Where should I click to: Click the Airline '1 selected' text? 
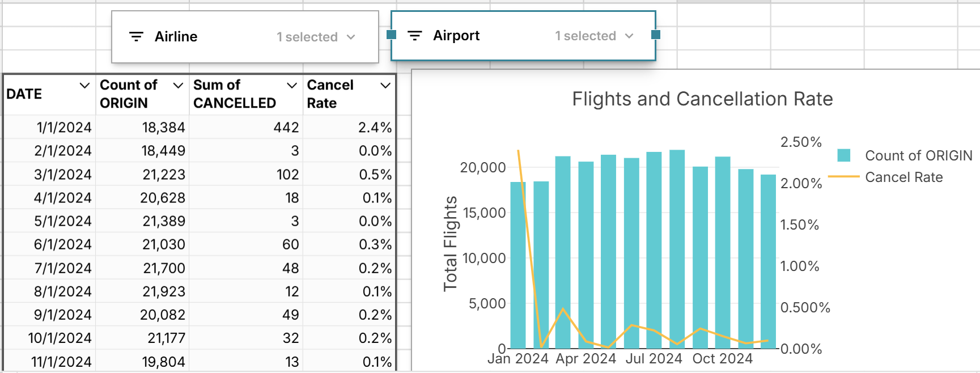pos(307,37)
